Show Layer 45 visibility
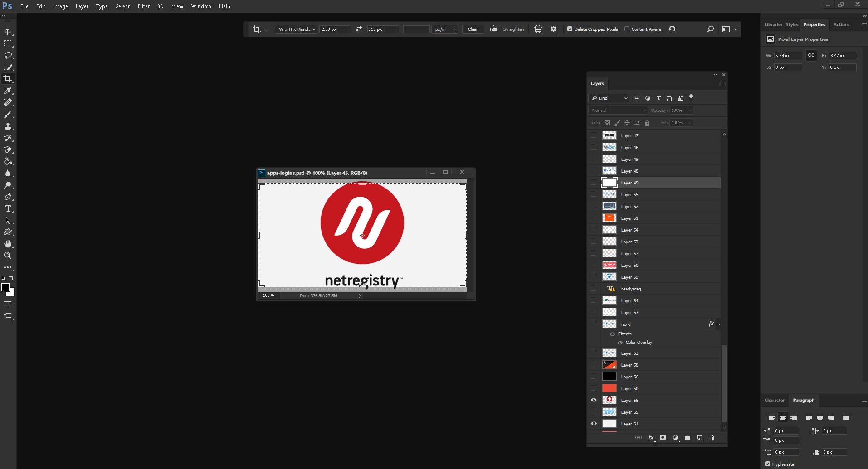Image resolution: width=868 pixels, height=469 pixels. (594, 183)
